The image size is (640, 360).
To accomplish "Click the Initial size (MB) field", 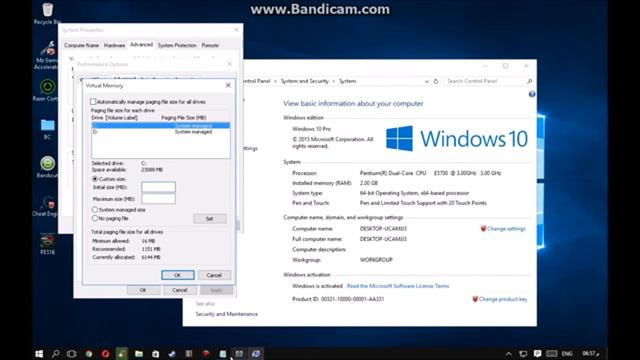I will pos(158,187).
